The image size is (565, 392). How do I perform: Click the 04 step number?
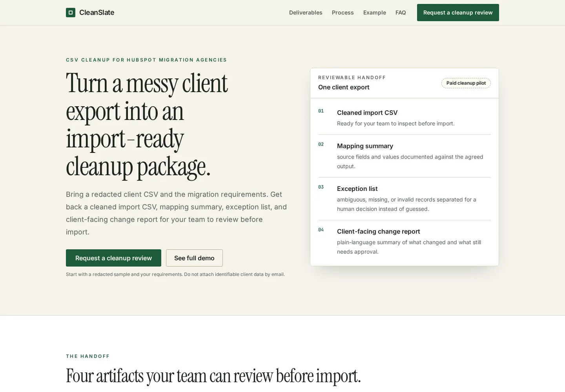321,230
